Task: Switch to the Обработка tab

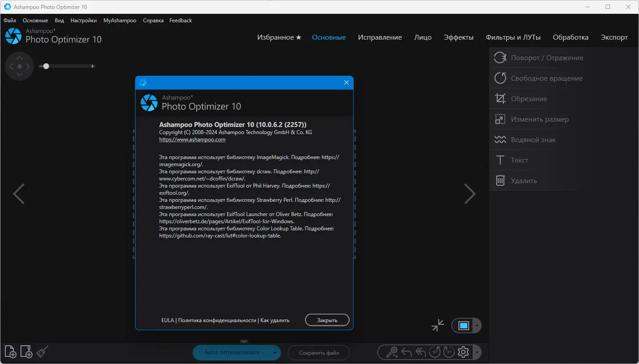Action: click(x=571, y=37)
